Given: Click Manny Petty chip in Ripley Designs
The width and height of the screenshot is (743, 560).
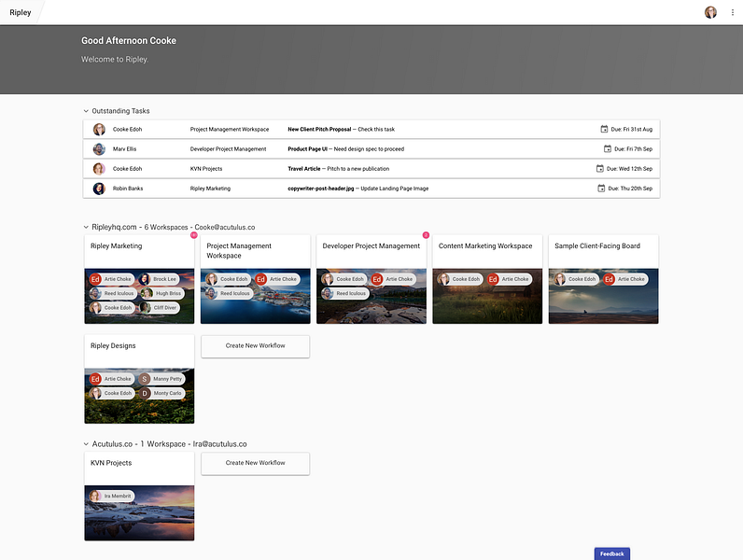Looking at the screenshot, I should [x=161, y=379].
